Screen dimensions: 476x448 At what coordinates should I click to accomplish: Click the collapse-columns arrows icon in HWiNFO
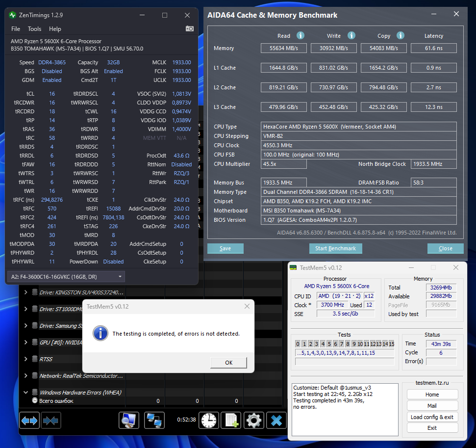coord(50,421)
